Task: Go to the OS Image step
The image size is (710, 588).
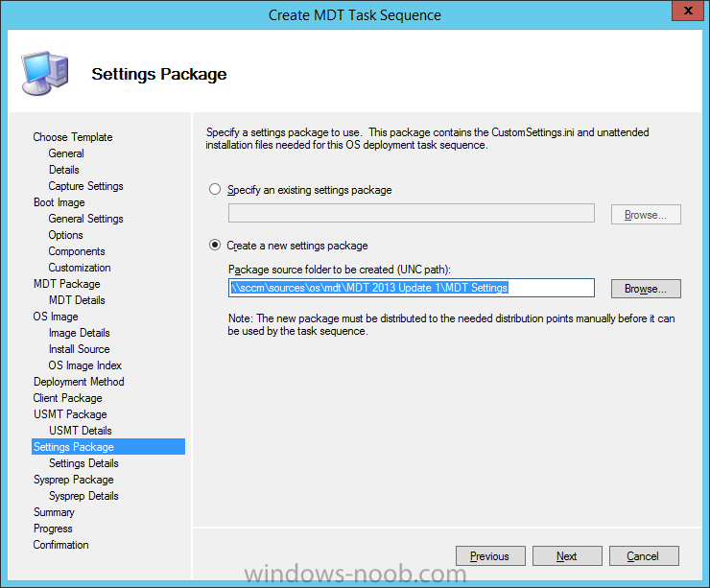Action: (56, 317)
